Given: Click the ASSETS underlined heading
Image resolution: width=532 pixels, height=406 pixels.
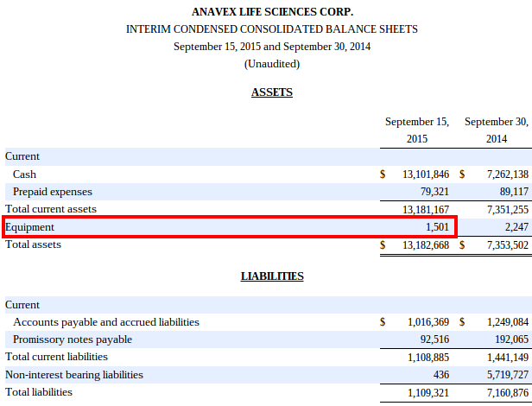Looking at the screenshot, I should (272, 92).
